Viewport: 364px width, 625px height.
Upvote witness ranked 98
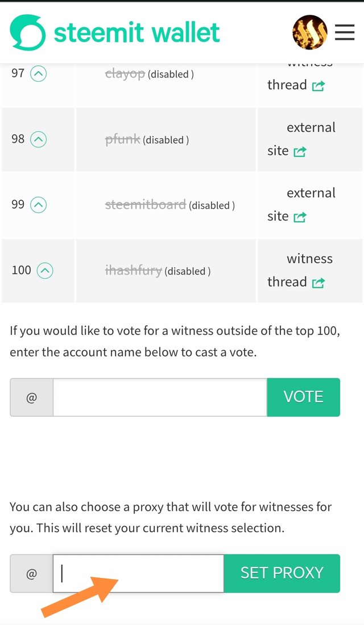[38, 139]
